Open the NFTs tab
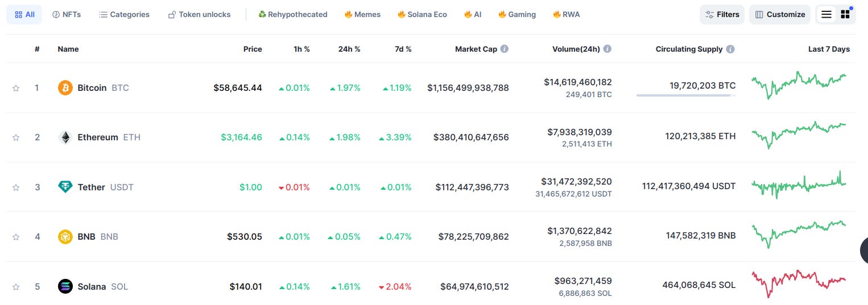Viewport: 868px width, 305px height. click(x=67, y=14)
